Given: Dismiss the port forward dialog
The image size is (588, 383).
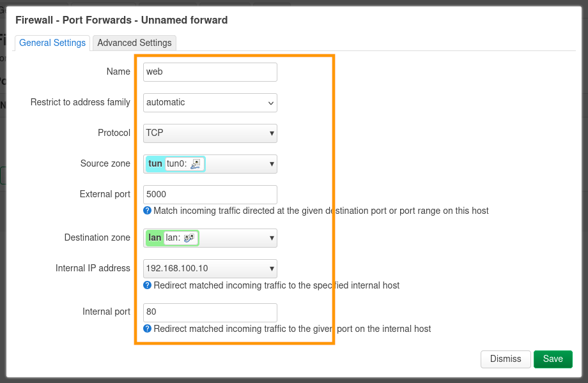Looking at the screenshot, I should click(x=506, y=359).
